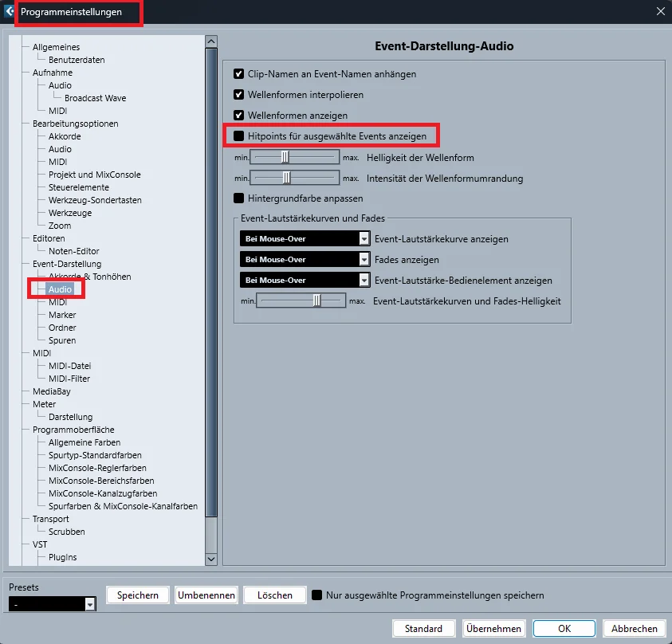Image resolution: width=672 pixels, height=644 pixels.
Task: Open Broadcast Wave settings page
Action: 95,98
